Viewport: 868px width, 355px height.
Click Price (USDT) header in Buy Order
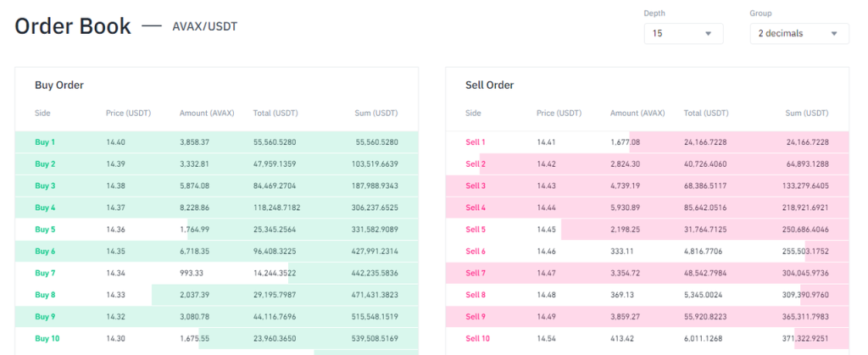(x=127, y=113)
